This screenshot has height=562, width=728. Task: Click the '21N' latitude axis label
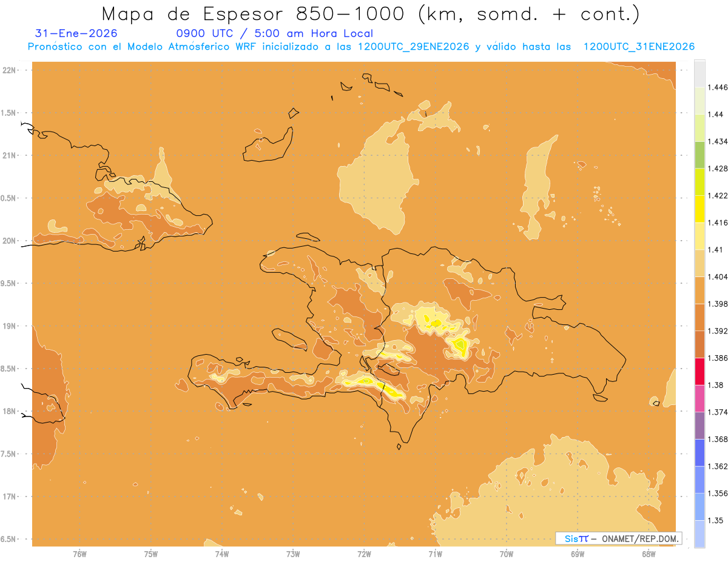tap(8, 155)
